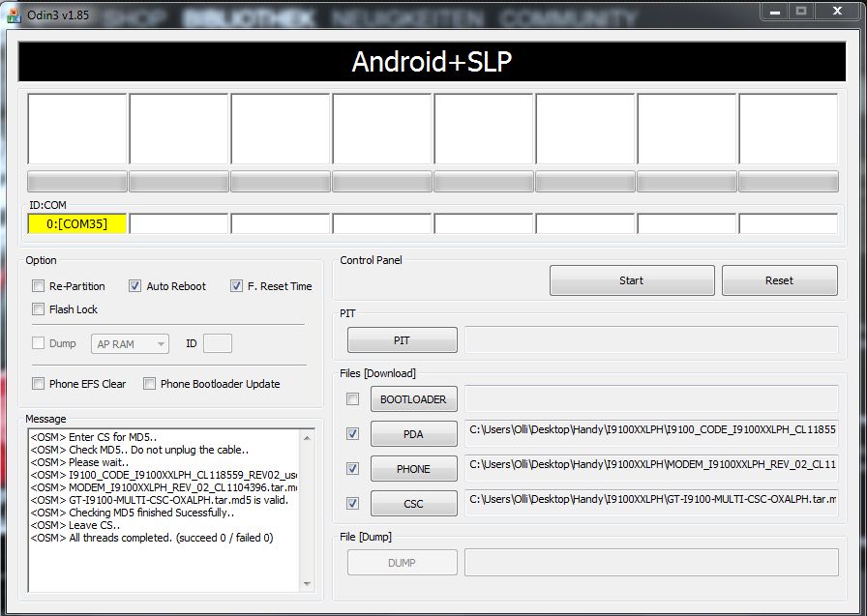Image resolution: width=867 pixels, height=616 pixels.
Task: Click the Dump ID input field
Action: [218, 343]
